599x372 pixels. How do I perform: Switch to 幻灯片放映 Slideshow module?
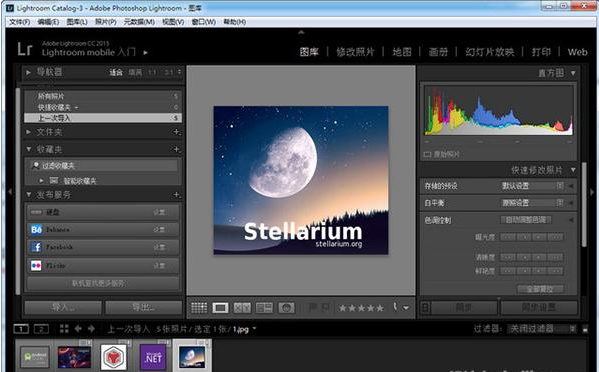pyautogui.click(x=490, y=52)
